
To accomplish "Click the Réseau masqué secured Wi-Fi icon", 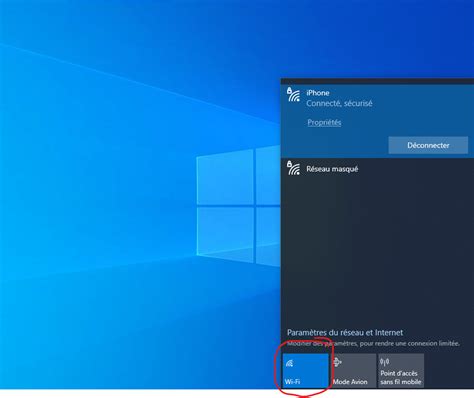I will pyautogui.click(x=293, y=168).
